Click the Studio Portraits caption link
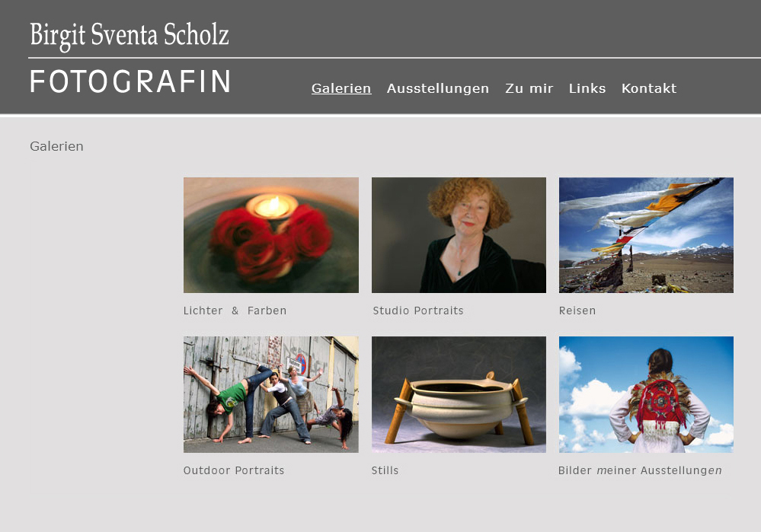 418,311
